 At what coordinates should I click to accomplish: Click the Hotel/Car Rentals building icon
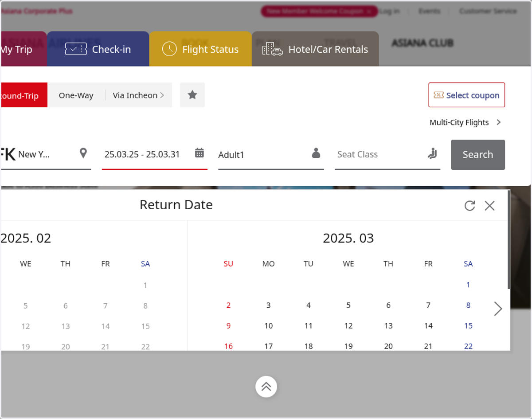(x=273, y=49)
